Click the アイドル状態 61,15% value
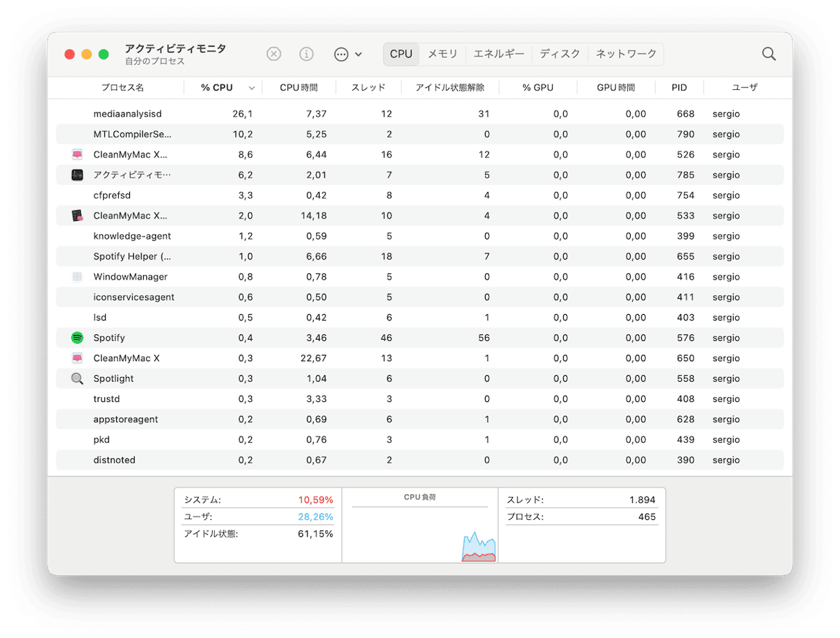Viewport: 840px width, 638px height. click(317, 534)
